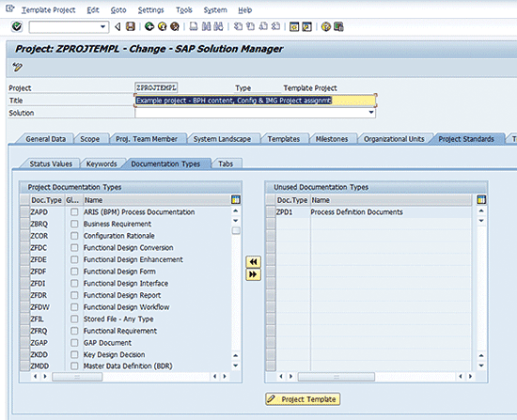Select the 'Master Data Definition (BDR)' cell
517x420 pixels.
pos(128,366)
